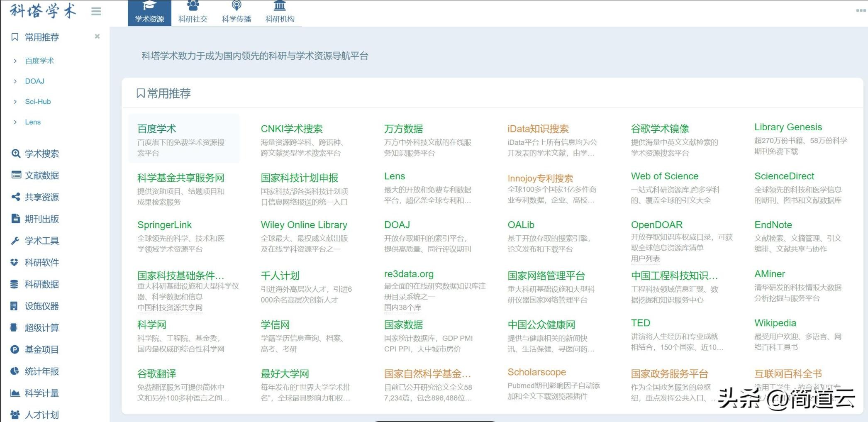Click the bookmark icon beside 常用推荐 heading
The width and height of the screenshot is (868, 422).
point(141,93)
